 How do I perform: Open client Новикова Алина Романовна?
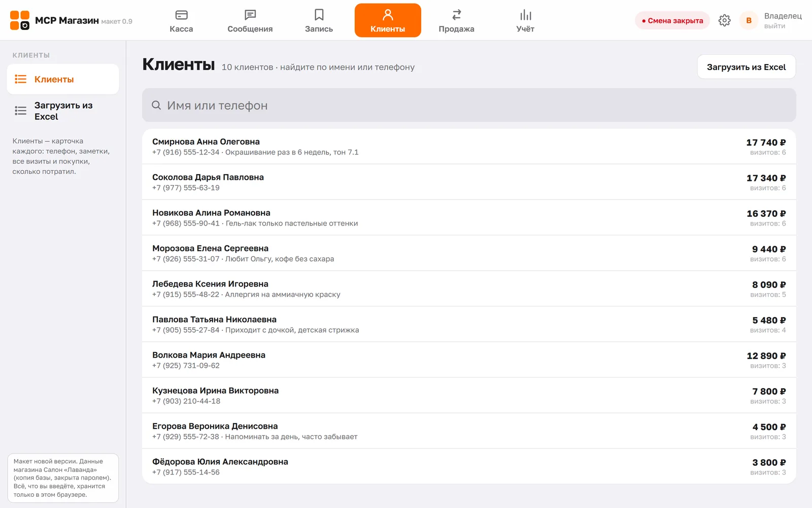pos(469,217)
